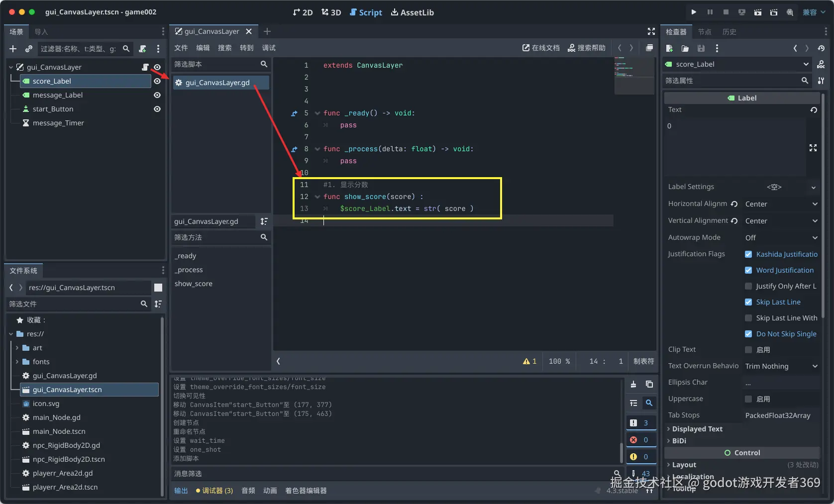Open the 历史 (History) dock tab
Viewport: 834px width, 504px height.
[730, 32]
